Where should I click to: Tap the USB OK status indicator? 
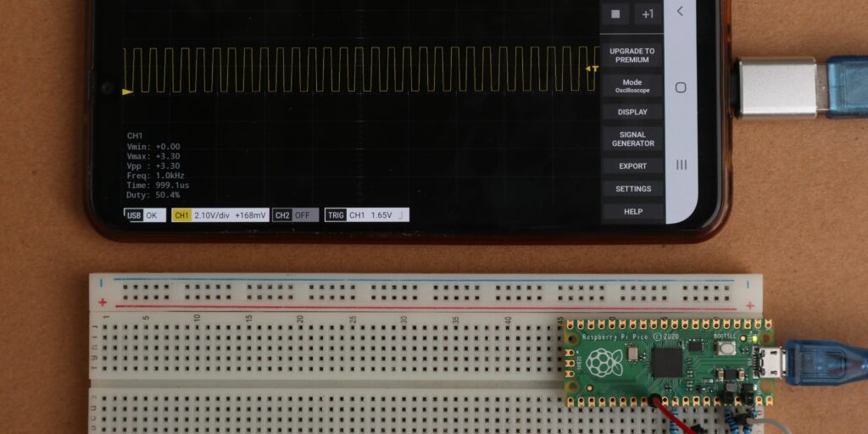[x=145, y=215]
